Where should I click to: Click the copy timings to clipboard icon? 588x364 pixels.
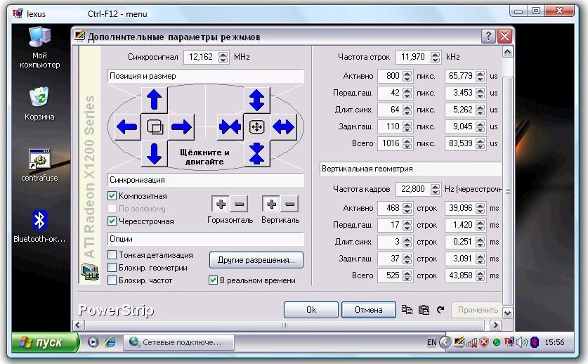[407, 309]
